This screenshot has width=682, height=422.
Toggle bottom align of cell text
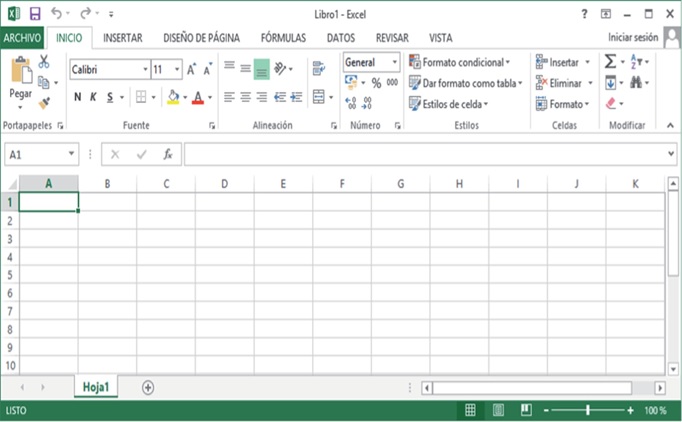pyautogui.click(x=261, y=69)
